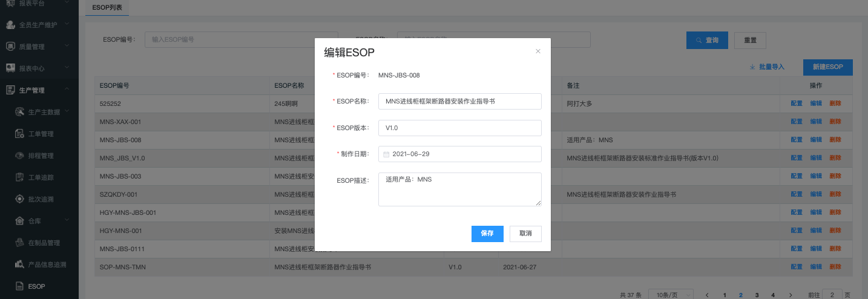The image size is (868, 299).
Task: Click the batch tracing icon (批次追溯)
Action: (19, 199)
